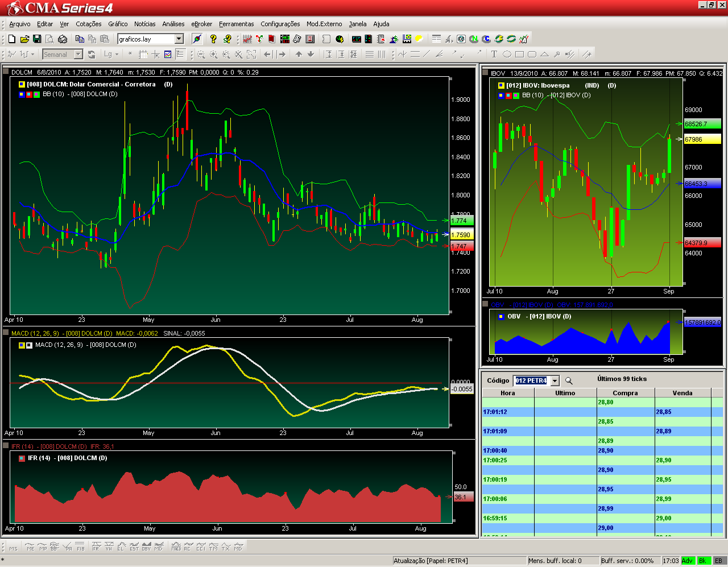The width and height of the screenshot is (728, 567).
Task: Toggle the vertical lines display icon
Action: coord(382,55)
